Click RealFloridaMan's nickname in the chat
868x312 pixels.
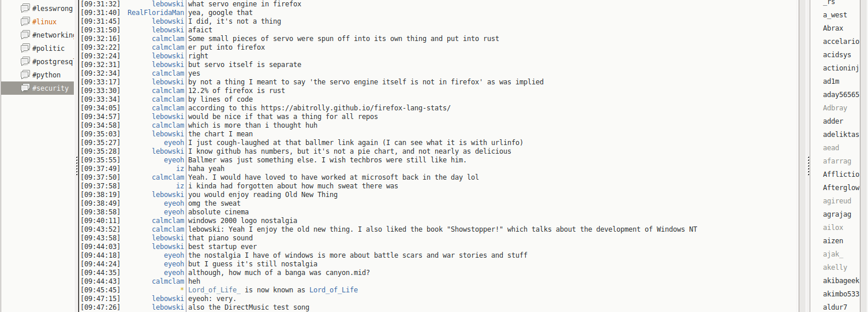[x=156, y=13]
